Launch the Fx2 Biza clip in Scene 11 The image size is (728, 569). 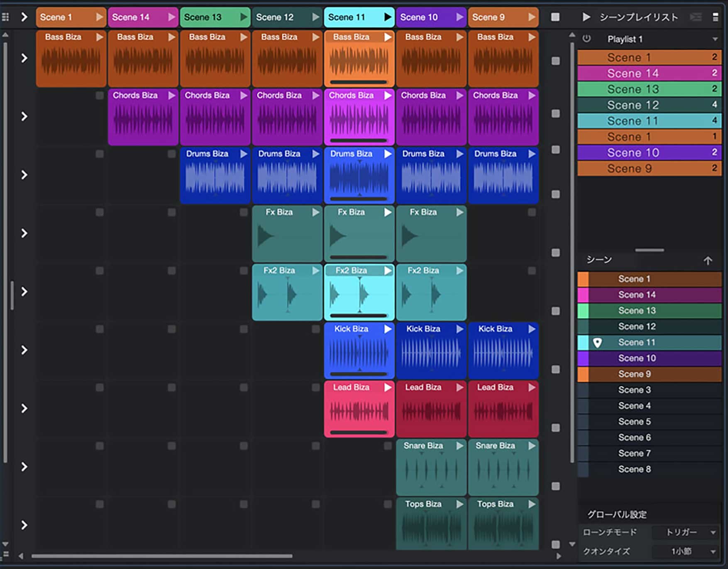click(388, 270)
